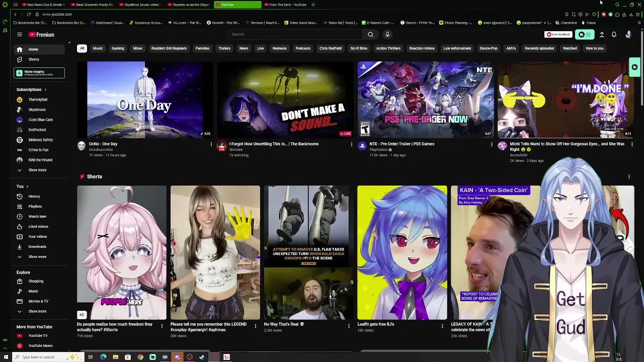Open the YouTube notifications bell

pos(614,35)
